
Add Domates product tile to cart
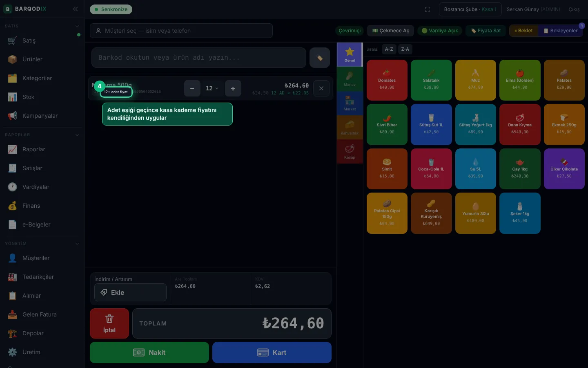[387, 80]
